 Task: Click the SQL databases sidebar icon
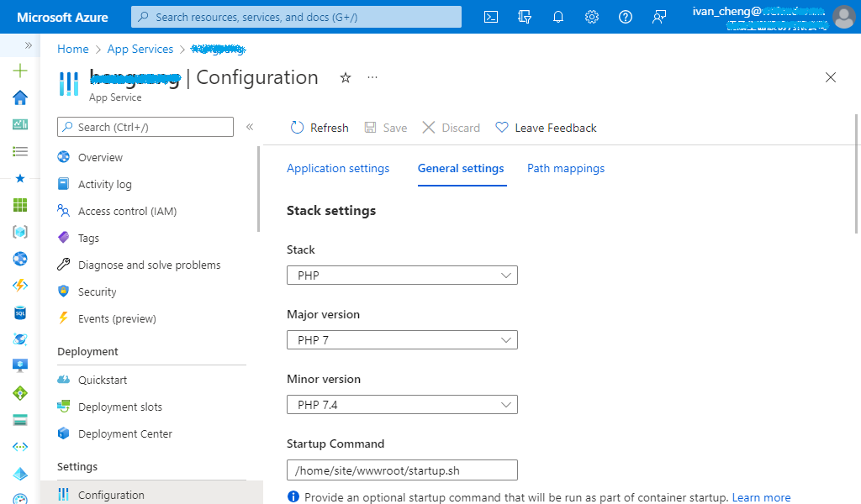[x=19, y=312]
